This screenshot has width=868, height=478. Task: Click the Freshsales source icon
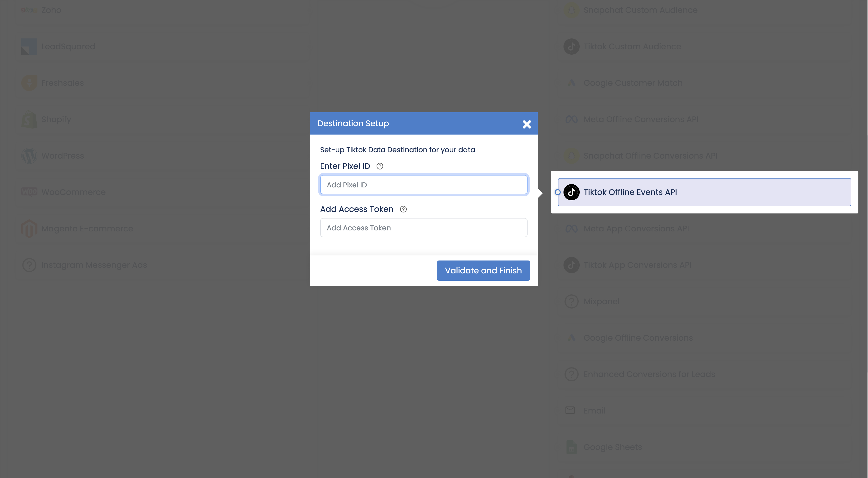click(x=29, y=83)
